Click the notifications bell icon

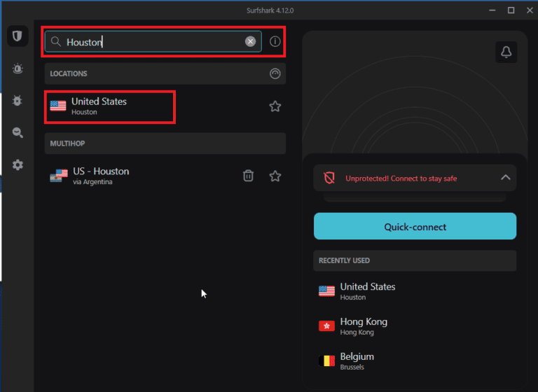pos(505,51)
